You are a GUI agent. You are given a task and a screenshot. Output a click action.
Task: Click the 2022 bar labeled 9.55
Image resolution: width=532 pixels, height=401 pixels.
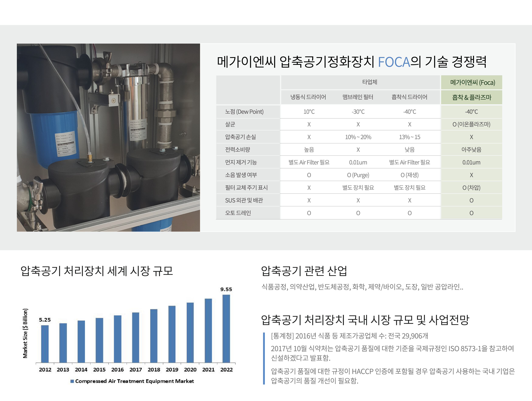pyautogui.click(x=226, y=329)
